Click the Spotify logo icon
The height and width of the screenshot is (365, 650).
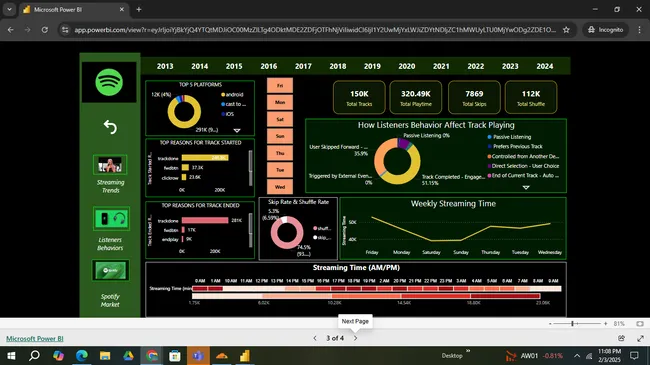click(x=109, y=82)
